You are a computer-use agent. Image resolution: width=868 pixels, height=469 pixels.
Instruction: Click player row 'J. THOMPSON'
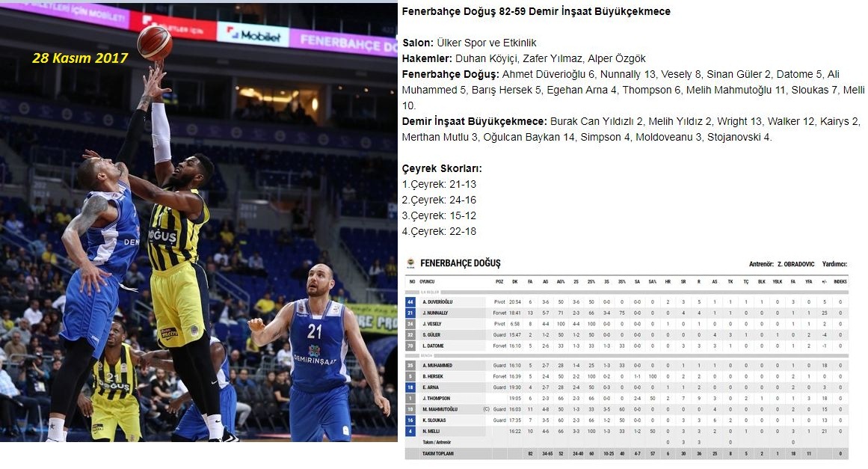pyautogui.click(x=627, y=398)
